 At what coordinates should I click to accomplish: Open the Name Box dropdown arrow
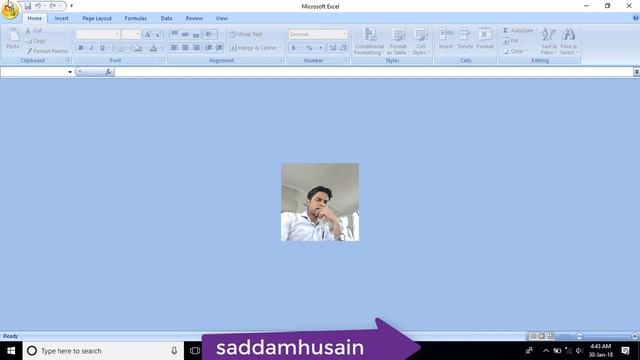70,72
